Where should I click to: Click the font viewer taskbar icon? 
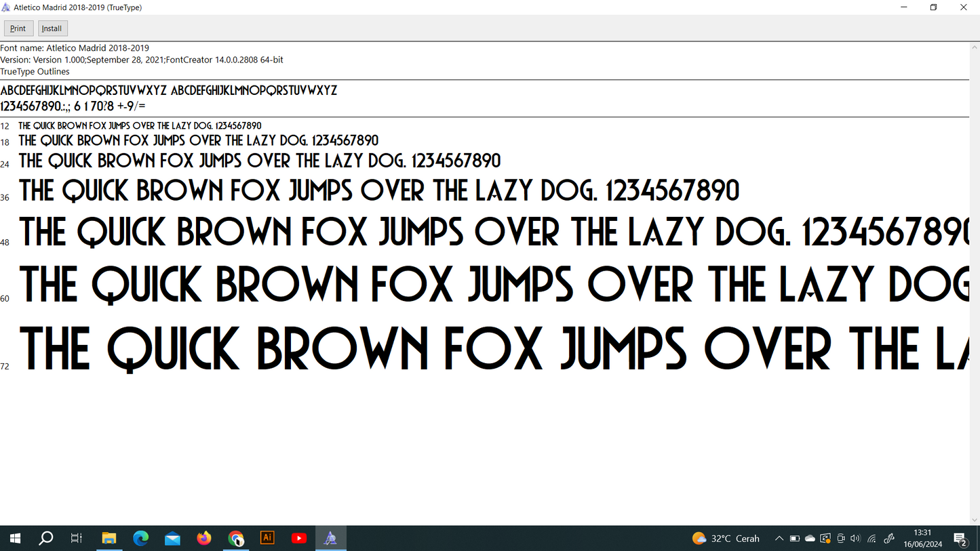(x=330, y=538)
